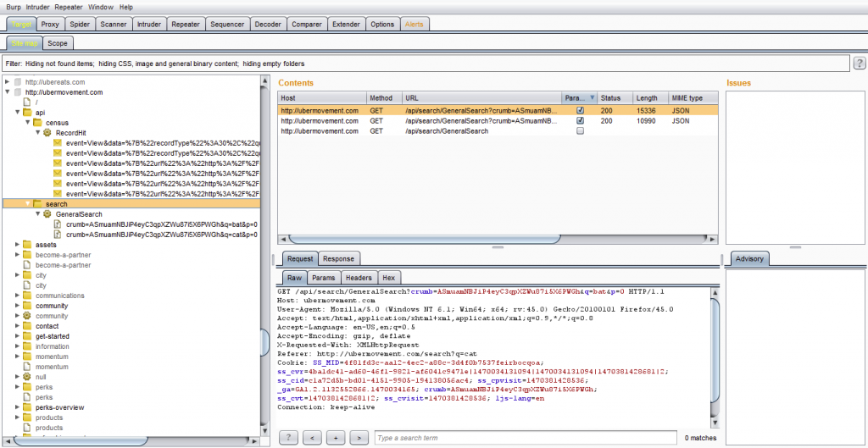Select the contact tree entry
Viewport: 868px width, 448px height.
click(47, 326)
